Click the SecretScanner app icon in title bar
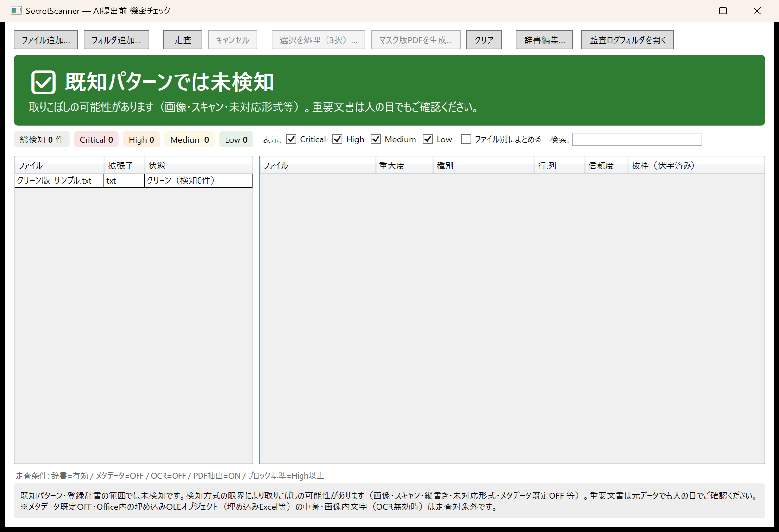Image resolution: width=779 pixels, height=532 pixels. pos(16,11)
